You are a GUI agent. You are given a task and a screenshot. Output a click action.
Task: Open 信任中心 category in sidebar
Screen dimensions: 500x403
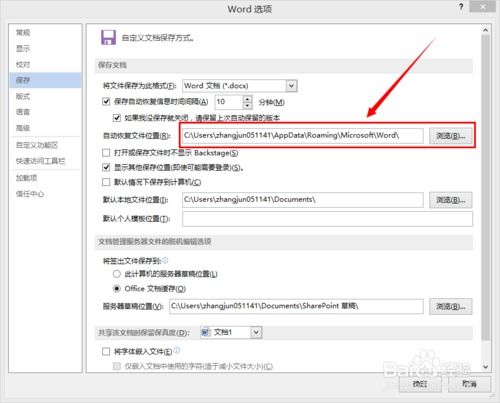point(30,194)
